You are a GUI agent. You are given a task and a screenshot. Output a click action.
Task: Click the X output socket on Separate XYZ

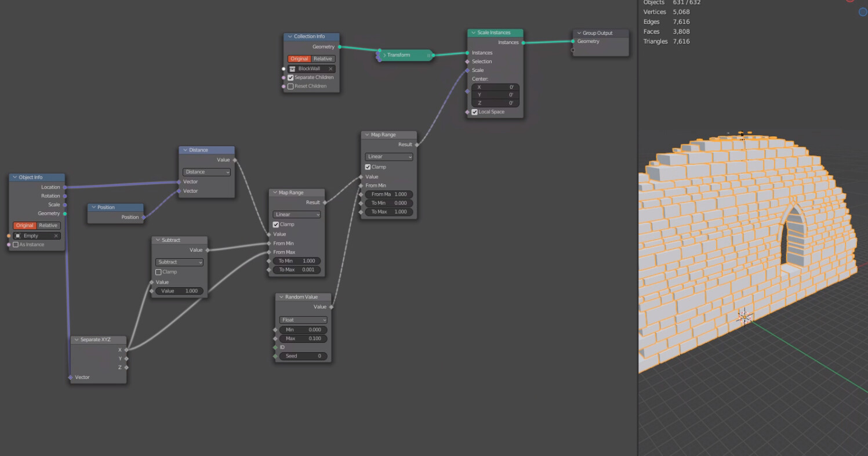[x=126, y=350]
